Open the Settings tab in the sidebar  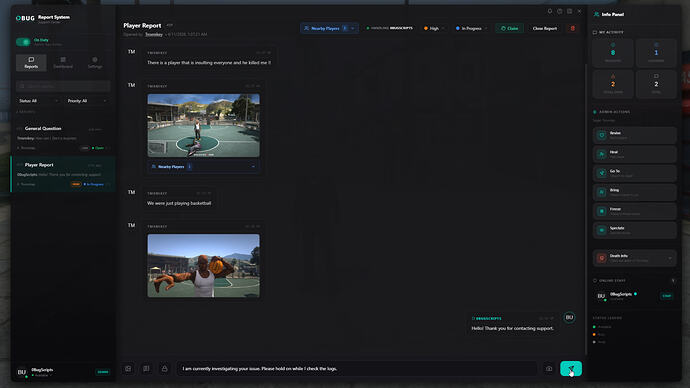[95, 62]
